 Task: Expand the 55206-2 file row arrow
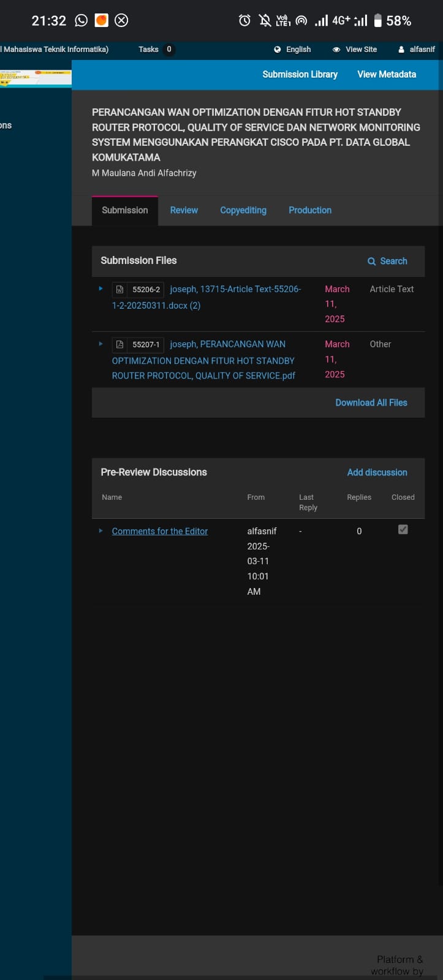[101, 288]
